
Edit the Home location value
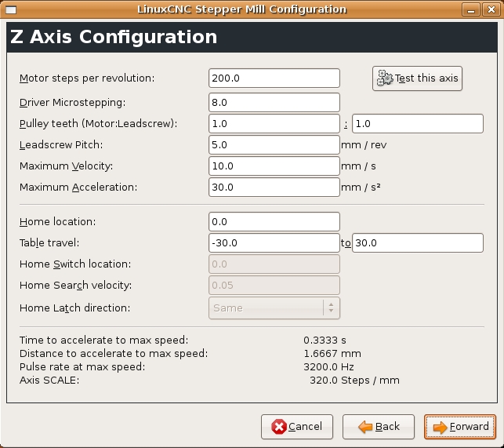[x=274, y=222]
